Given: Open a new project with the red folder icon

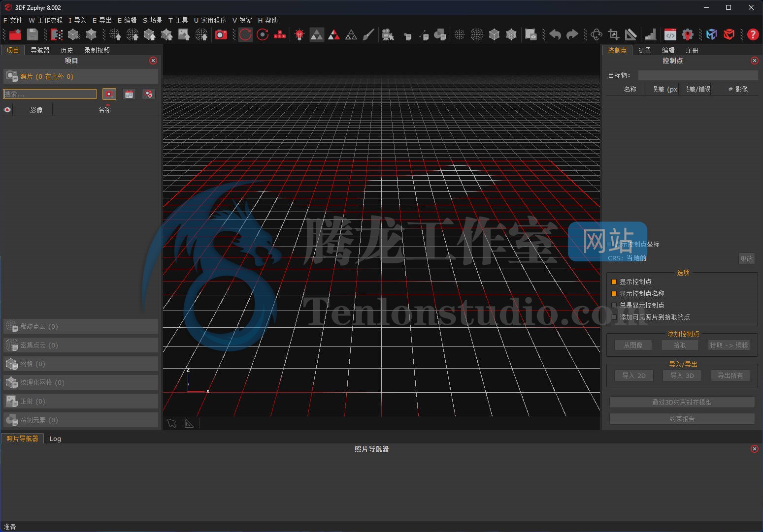Looking at the screenshot, I should pyautogui.click(x=14, y=34).
